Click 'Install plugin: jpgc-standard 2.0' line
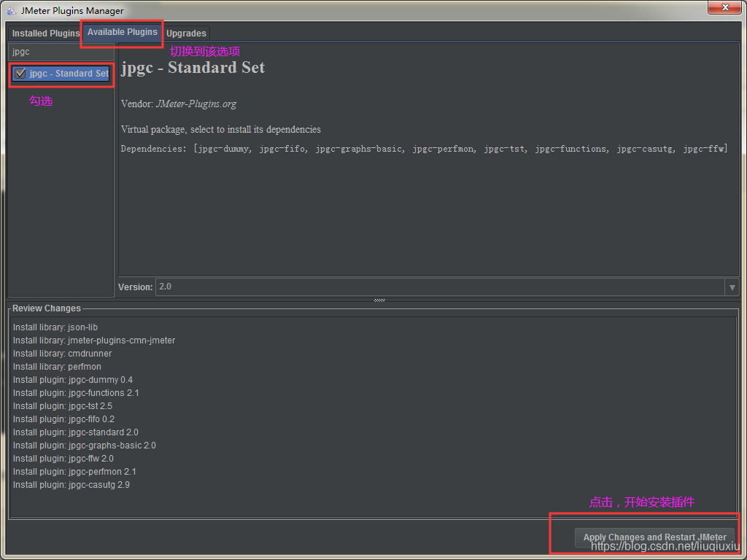The width and height of the screenshot is (747, 560). click(76, 432)
